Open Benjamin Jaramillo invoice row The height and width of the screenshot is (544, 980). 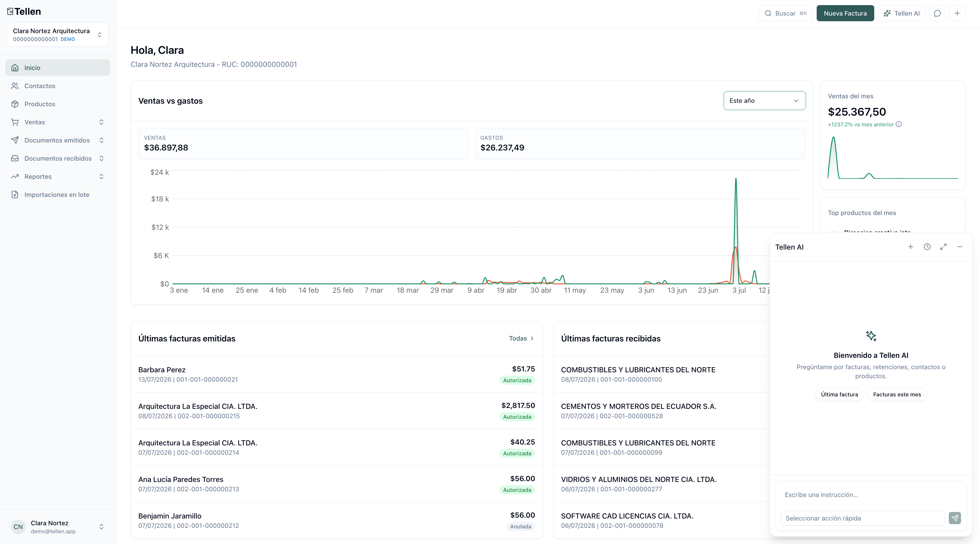point(336,520)
